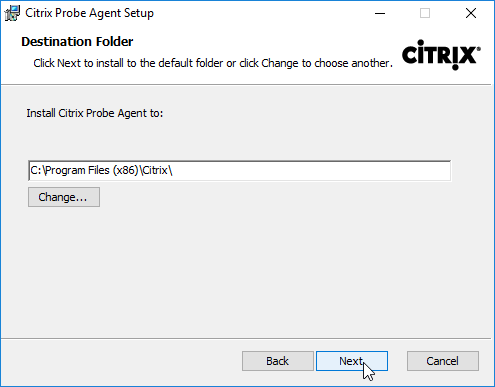The width and height of the screenshot is (495, 387).
Task: Click "Program Files (x86)" within the path
Action: coord(91,170)
